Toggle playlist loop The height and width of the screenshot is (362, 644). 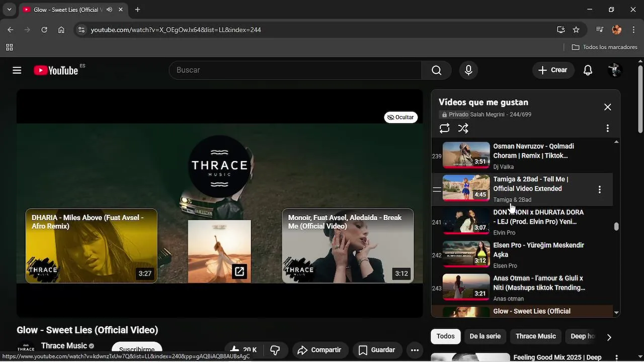pos(444,128)
